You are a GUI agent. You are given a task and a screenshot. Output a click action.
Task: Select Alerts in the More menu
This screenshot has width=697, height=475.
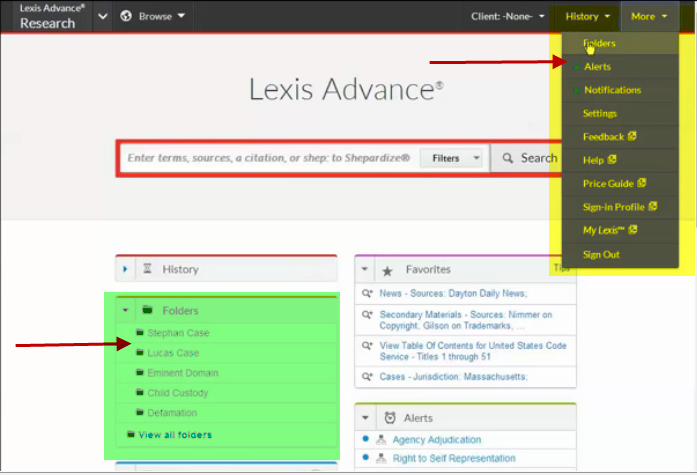620,67
